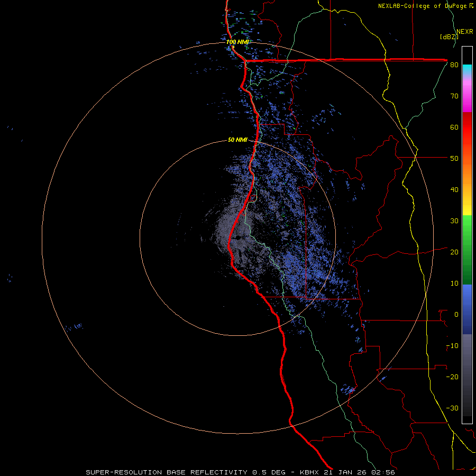This screenshot has height=476, width=476.
Task: Click the dark radar-site center spot
Action: [239, 237]
